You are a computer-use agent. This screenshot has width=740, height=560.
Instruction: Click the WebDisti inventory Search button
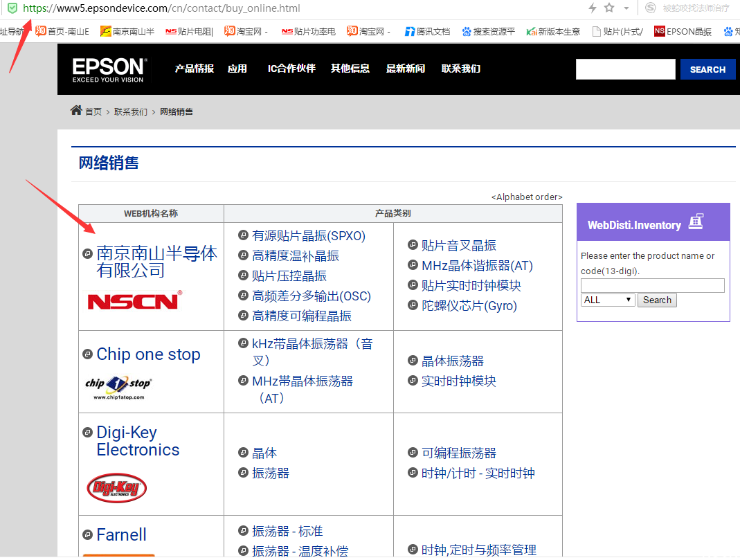pyautogui.click(x=657, y=300)
